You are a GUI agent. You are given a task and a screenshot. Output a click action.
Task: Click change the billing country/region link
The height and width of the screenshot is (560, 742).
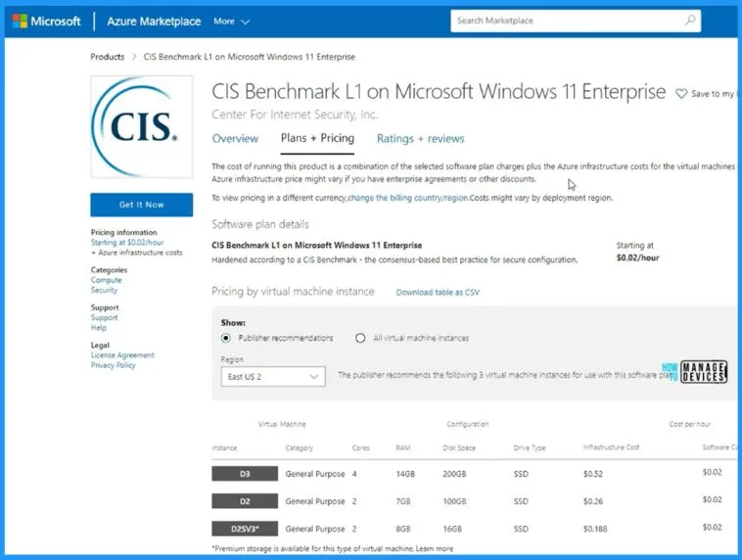tap(408, 198)
